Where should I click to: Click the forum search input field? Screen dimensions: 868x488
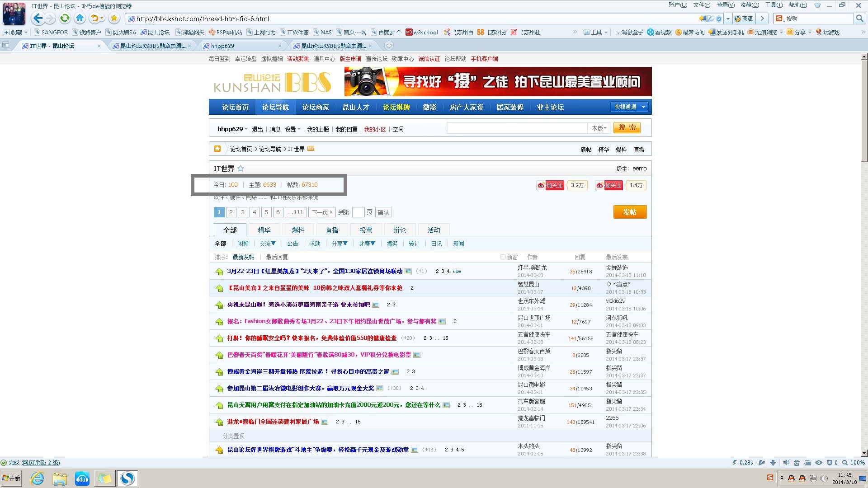click(x=517, y=128)
